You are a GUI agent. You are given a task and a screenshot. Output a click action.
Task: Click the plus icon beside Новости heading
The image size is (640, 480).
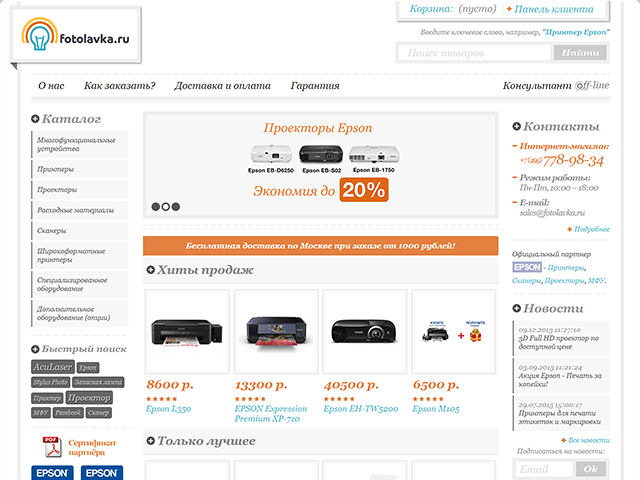517,309
